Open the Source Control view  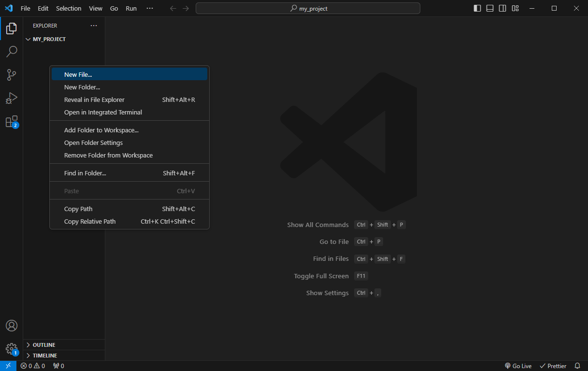tap(12, 75)
